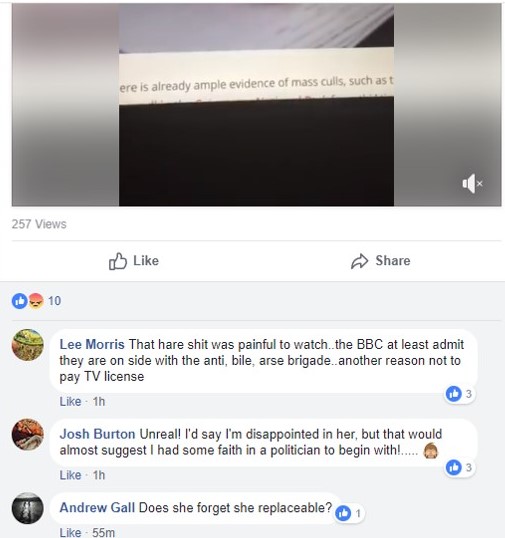View the 3 likes on Lee Morris's comment
The image size is (505, 538).
click(459, 394)
